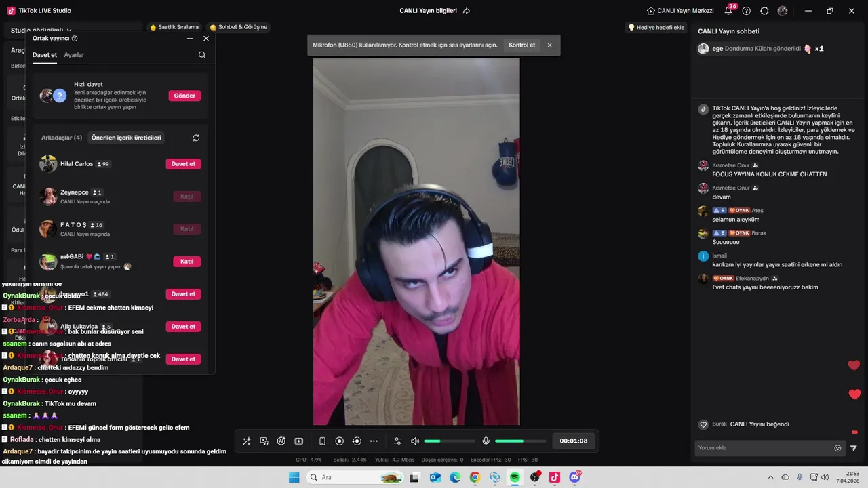Image resolution: width=868 pixels, height=488 pixels.
Task: Click the record button in toolbar
Action: click(340, 441)
